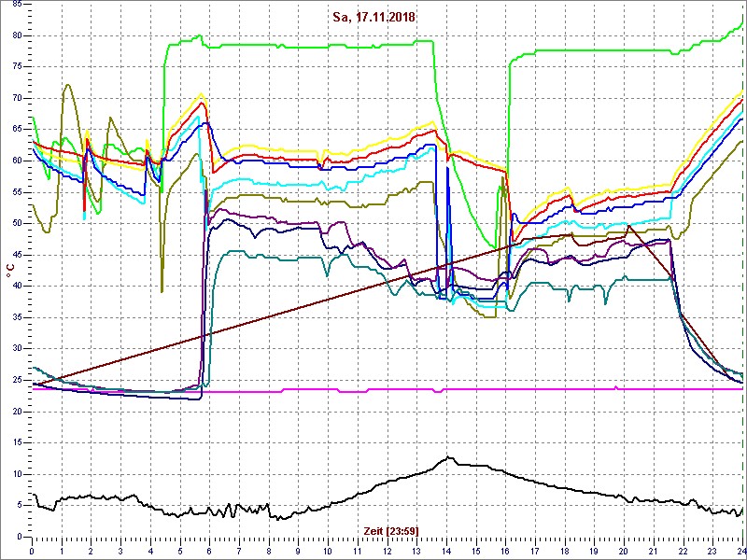Select the 30 label on the temperature axis
The width and height of the screenshot is (747, 560).
tap(16, 349)
